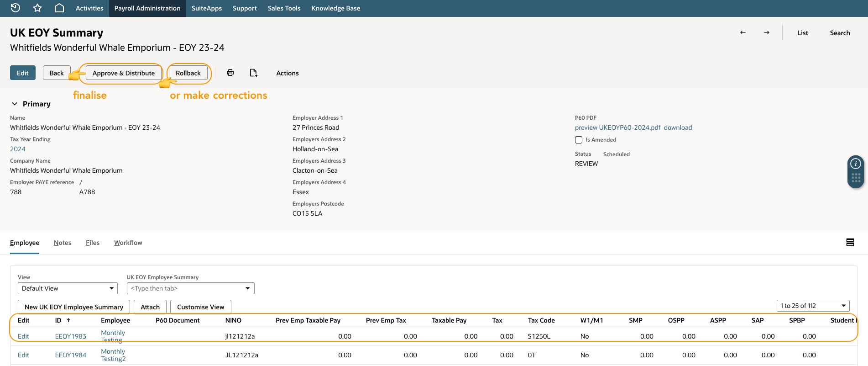This screenshot has height=366, width=868.
Task: Open the Default View dropdown
Action: point(68,288)
